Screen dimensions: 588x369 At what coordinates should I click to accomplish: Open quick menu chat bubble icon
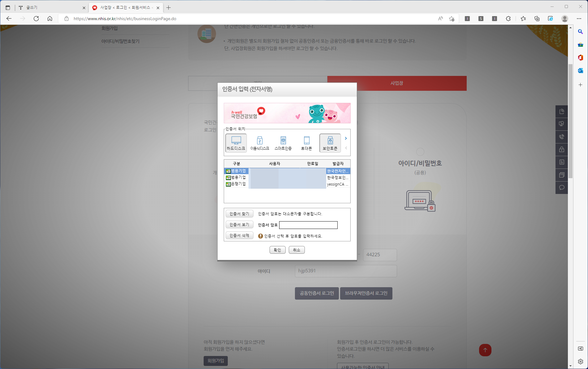click(x=562, y=187)
